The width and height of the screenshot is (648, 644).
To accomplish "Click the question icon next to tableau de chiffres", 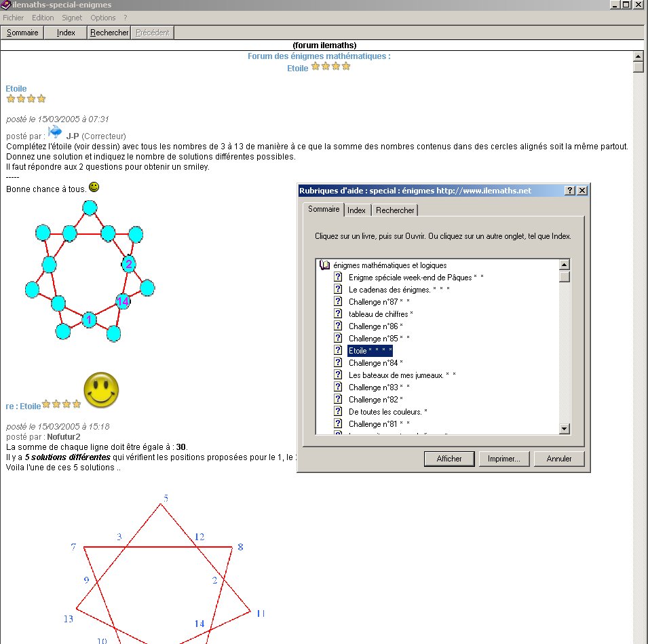I will click(337, 314).
